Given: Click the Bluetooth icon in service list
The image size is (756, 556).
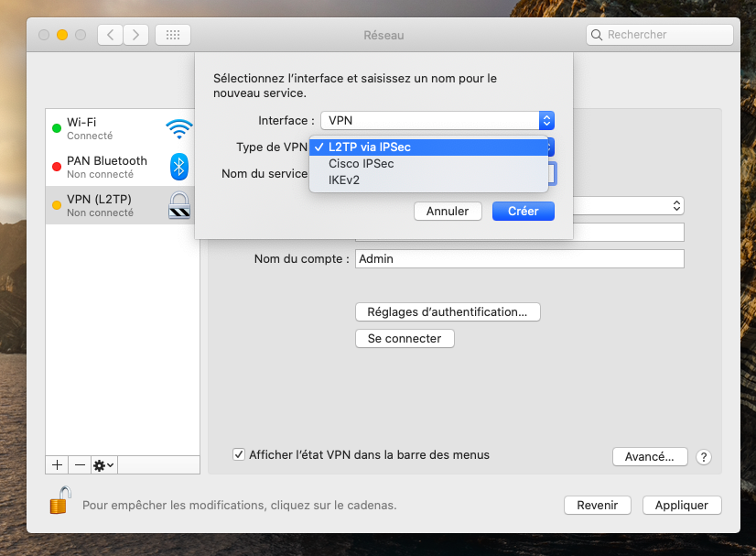Looking at the screenshot, I should (179, 167).
